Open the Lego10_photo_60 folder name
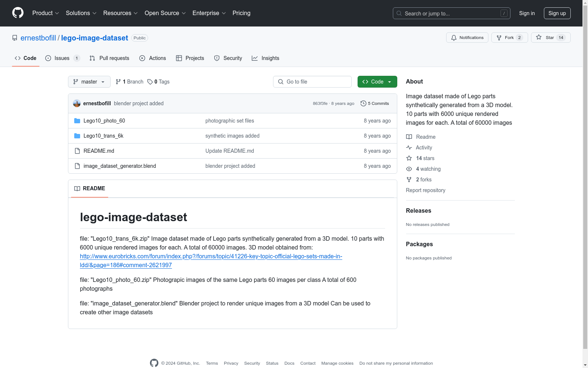Screen dimensions: 588x368 click(x=104, y=121)
